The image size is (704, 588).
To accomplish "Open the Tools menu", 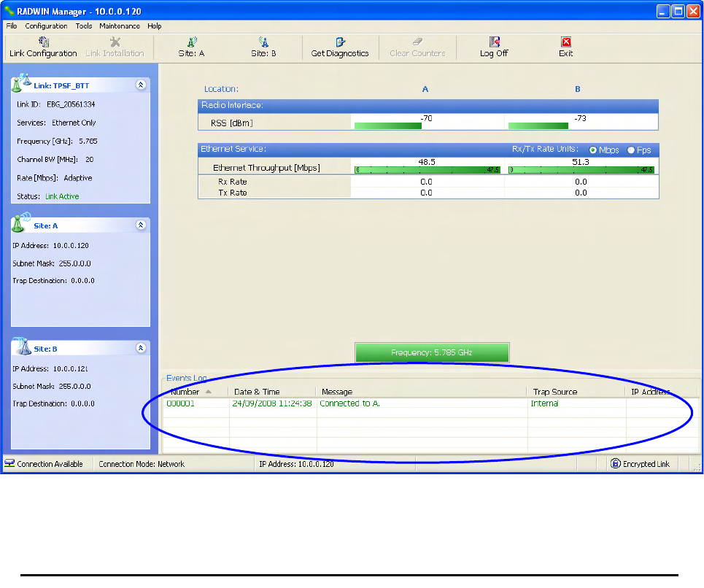I will tap(83, 26).
